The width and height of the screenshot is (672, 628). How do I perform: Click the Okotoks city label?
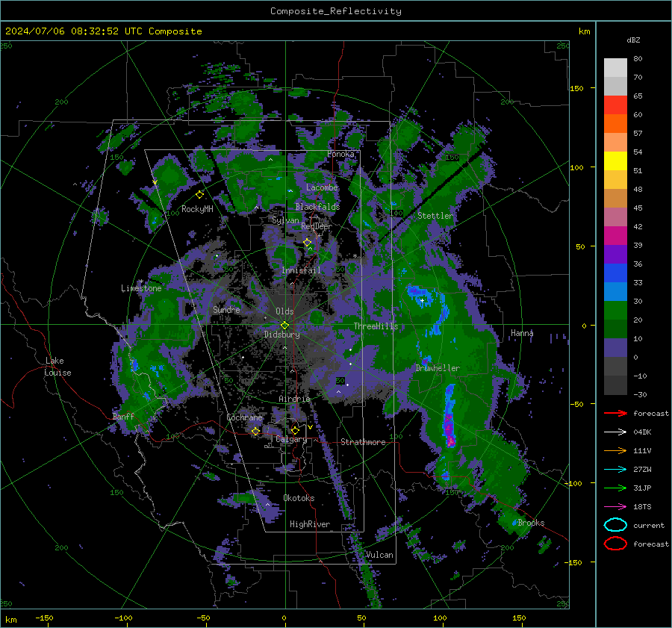(299, 498)
